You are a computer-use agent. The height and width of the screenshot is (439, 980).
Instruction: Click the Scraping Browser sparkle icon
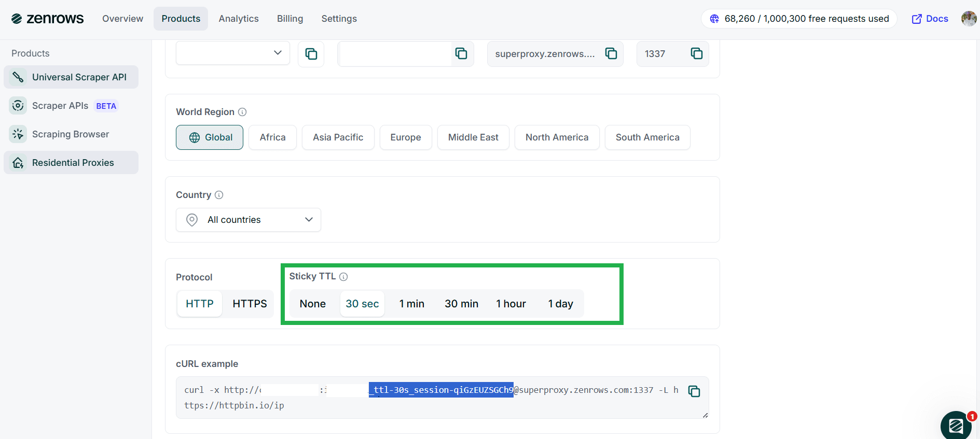point(18,134)
